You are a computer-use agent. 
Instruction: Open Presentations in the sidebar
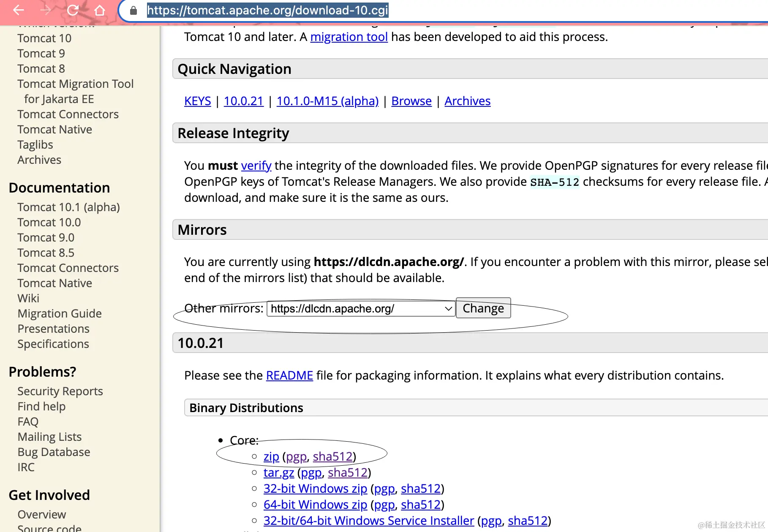click(54, 329)
